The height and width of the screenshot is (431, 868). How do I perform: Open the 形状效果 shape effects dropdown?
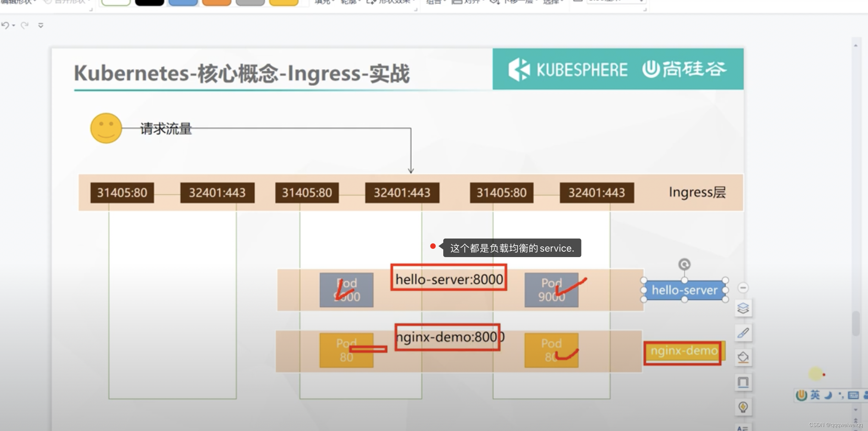click(x=391, y=2)
